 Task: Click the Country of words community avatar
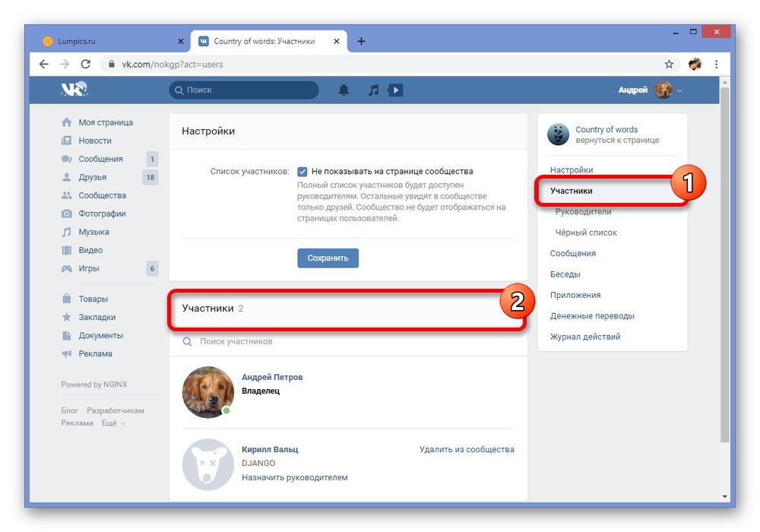tap(559, 135)
